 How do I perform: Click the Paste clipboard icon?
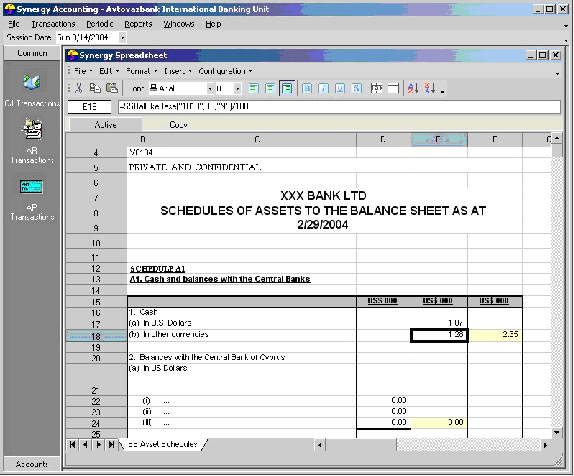pos(112,88)
